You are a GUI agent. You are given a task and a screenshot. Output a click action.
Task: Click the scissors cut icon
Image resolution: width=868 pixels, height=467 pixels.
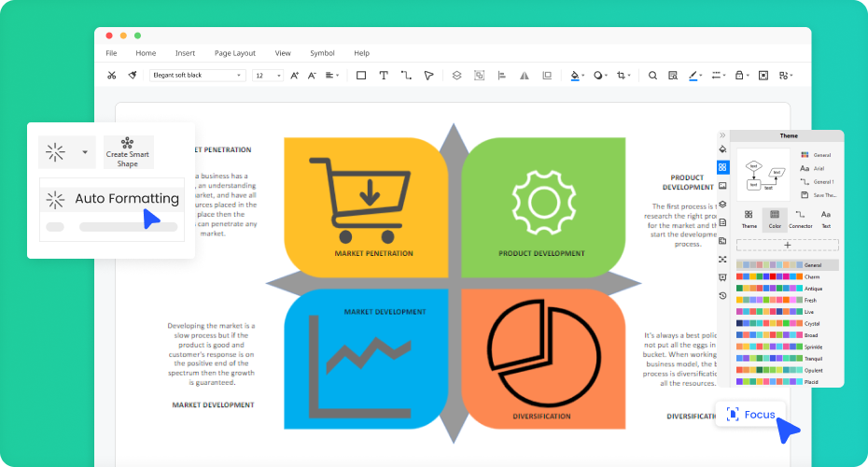112,76
